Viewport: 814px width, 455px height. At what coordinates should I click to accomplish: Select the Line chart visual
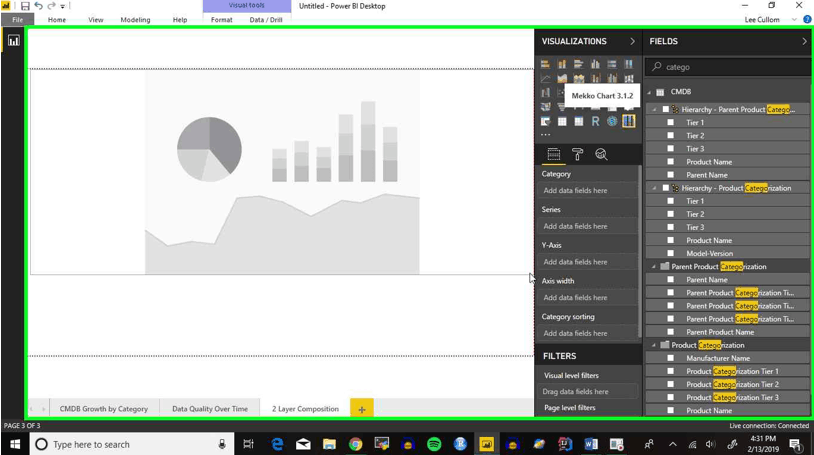tap(545, 78)
